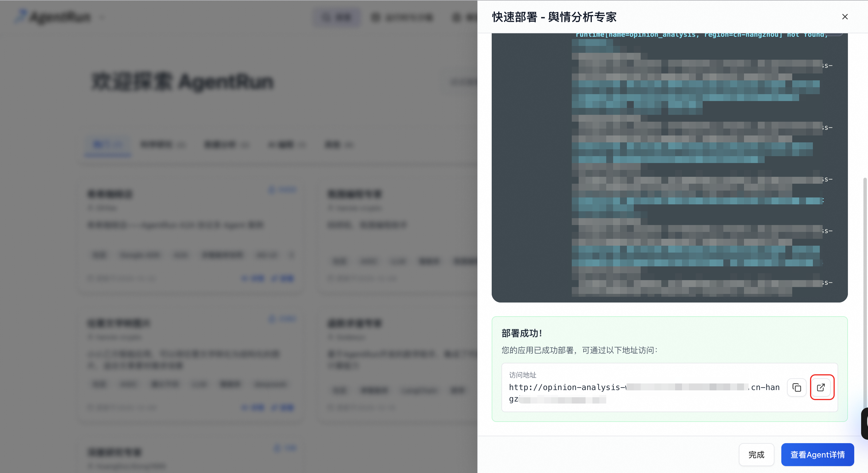This screenshot has height=473, width=868.
Task: Close the 快速部署 drawer with the X
Action: tap(845, 17)
